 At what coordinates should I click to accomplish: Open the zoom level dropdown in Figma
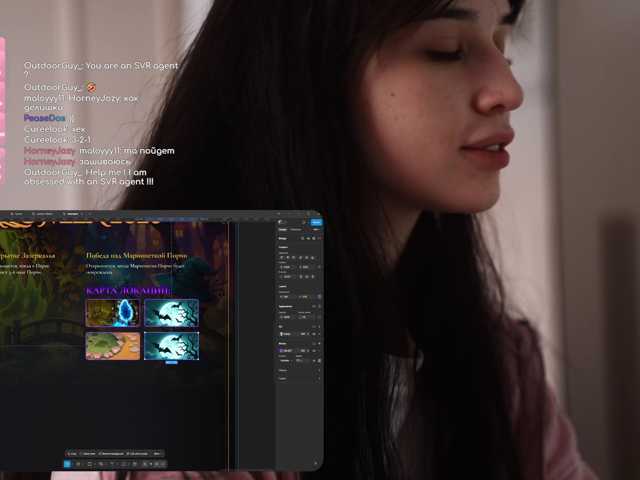[316, 229]
